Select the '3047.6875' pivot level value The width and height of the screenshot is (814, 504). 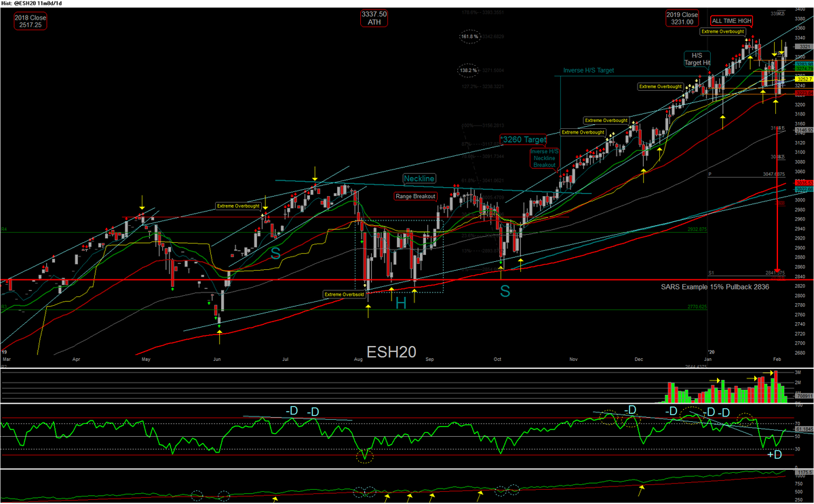tap(775, 174)
